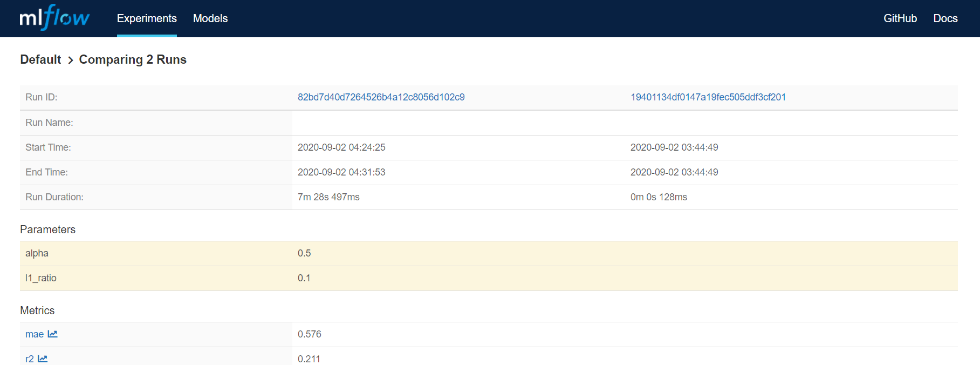The width and height of the screenshot is (980, 365).
Task: Click the mlflow logo
Action: click(x=54, y=17)
